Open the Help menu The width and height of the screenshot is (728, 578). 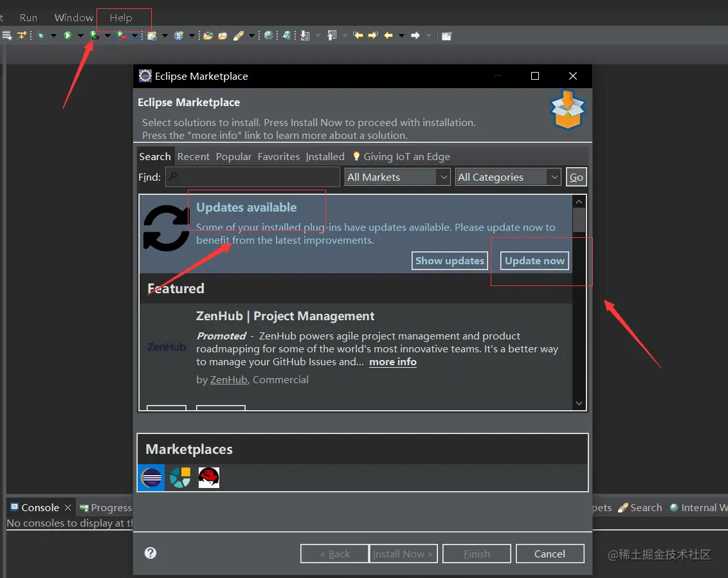121,17
